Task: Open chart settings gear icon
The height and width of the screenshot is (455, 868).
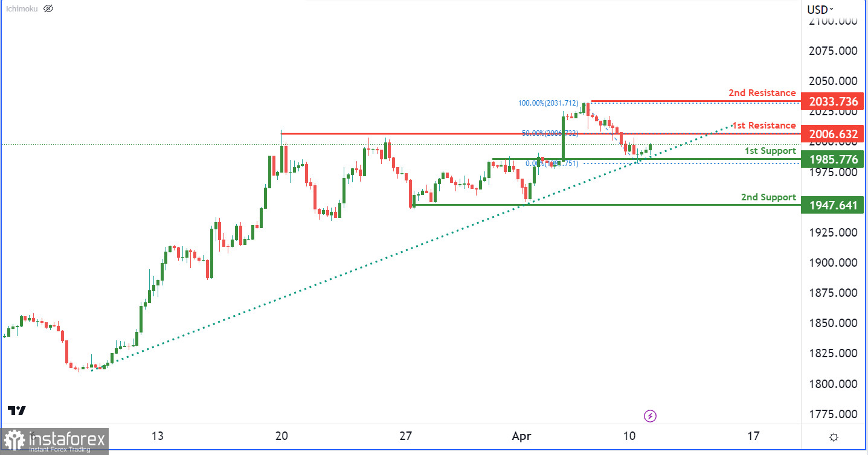Action: click(834, 437)
